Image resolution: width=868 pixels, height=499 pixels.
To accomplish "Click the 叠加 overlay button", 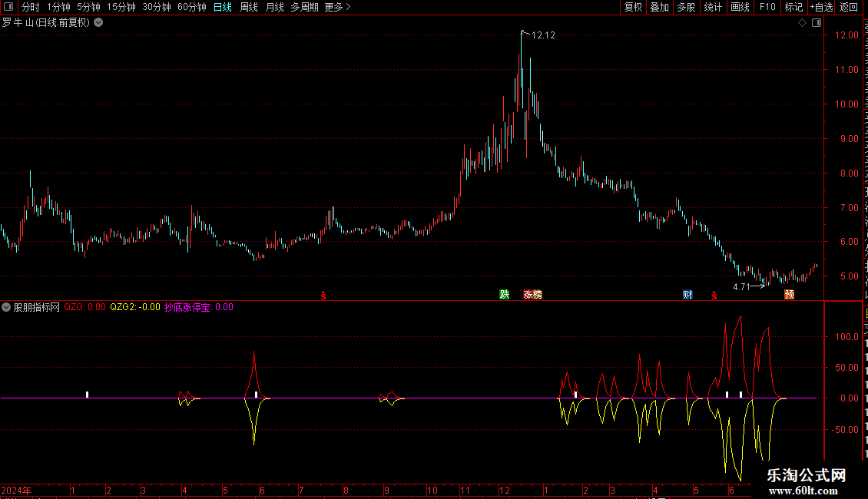I will tap(659, 7).
